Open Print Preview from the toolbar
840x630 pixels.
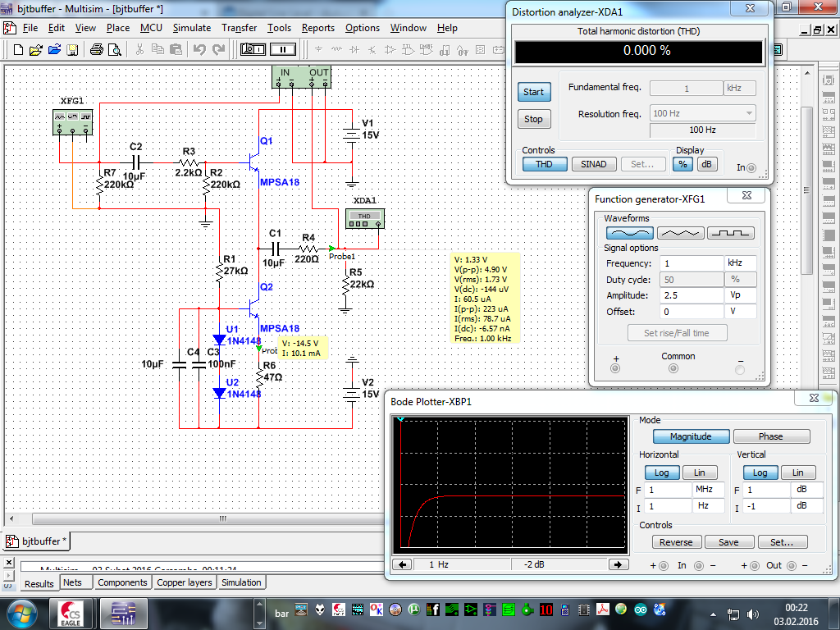click(x=114, y=49)
